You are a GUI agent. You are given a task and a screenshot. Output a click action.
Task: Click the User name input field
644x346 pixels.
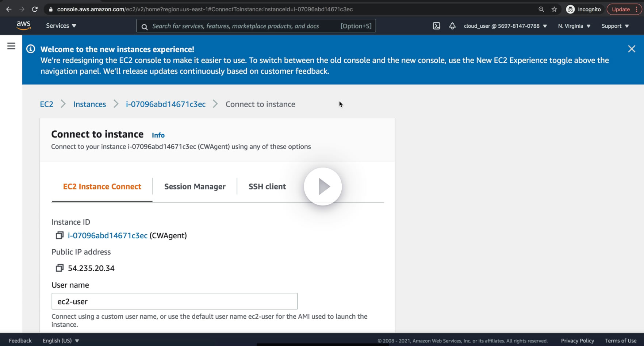[175, 301]
